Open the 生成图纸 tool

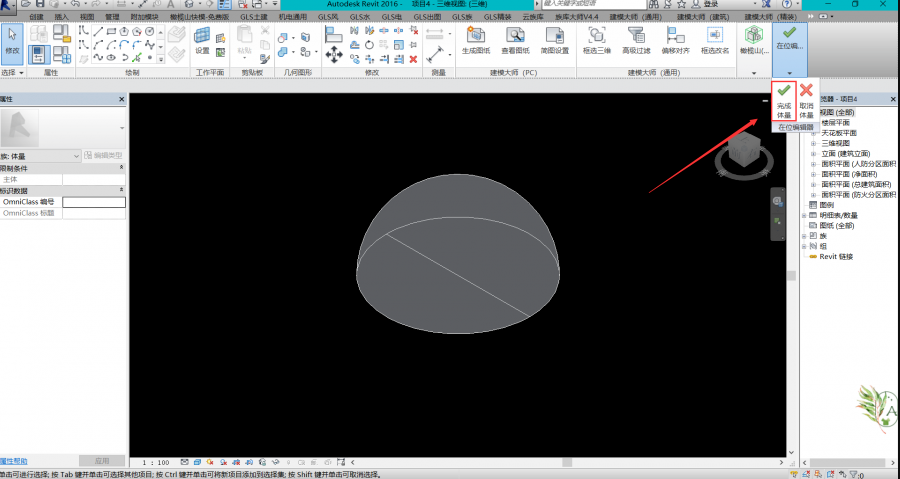point(476,38)
